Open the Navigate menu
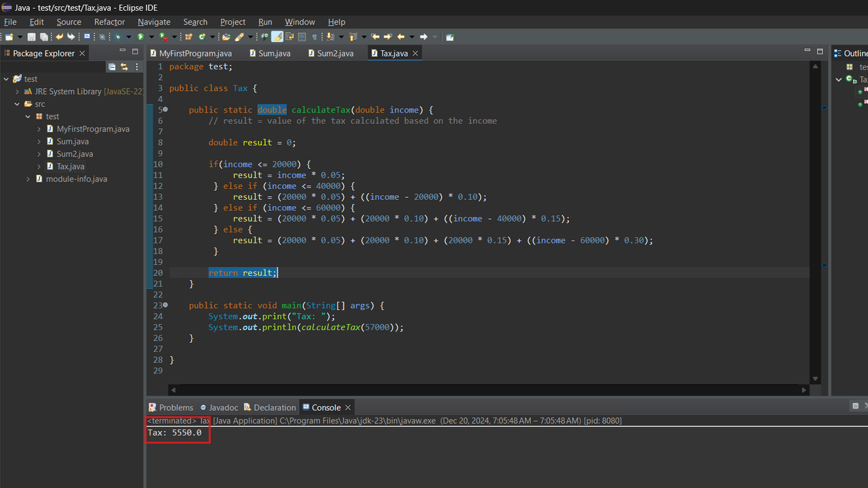This screenshot has width=868, height=488. (x=154, y=22)
